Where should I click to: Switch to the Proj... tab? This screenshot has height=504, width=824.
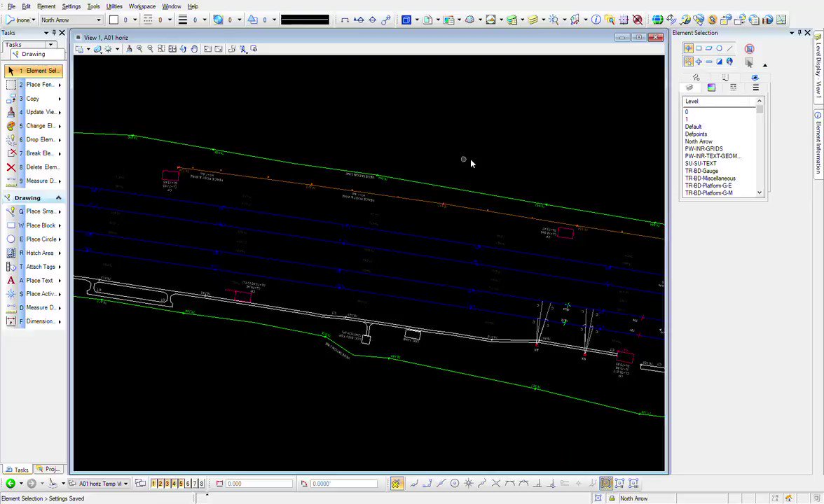click(x=49, y=469)
